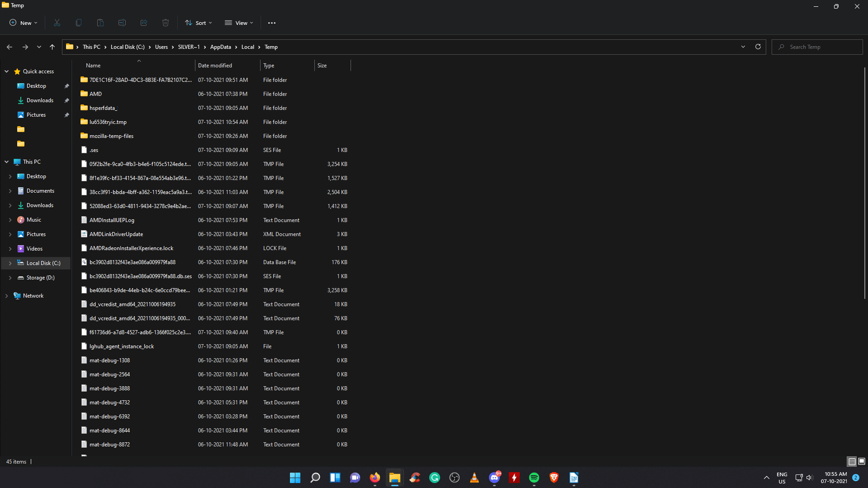Open the See more ellipsis menu
This screenshot has height=488, width=868.
tap(272, 23)
